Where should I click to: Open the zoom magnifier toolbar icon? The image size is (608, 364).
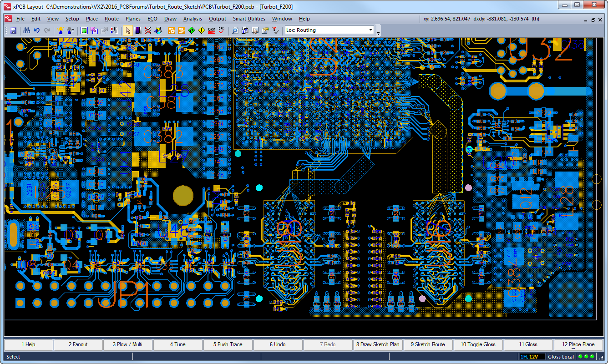[x=235, y=30]
